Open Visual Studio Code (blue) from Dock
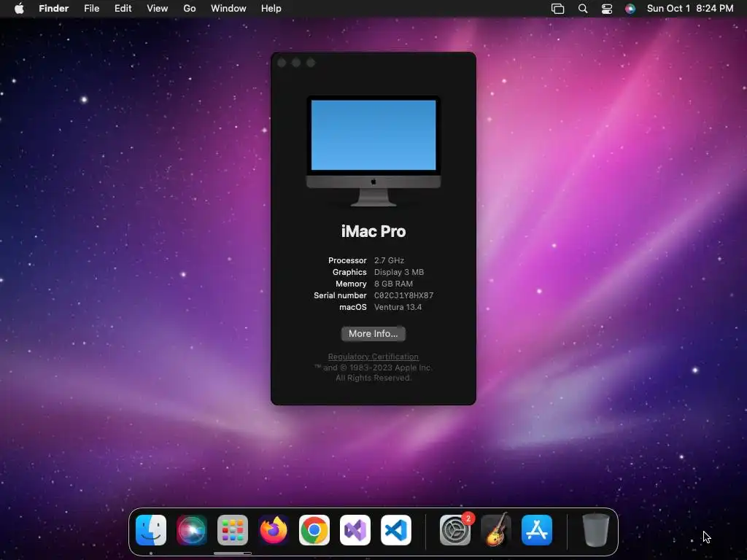Image resolution: width=747 pixels, height=560 pixels. click(396, 530)
